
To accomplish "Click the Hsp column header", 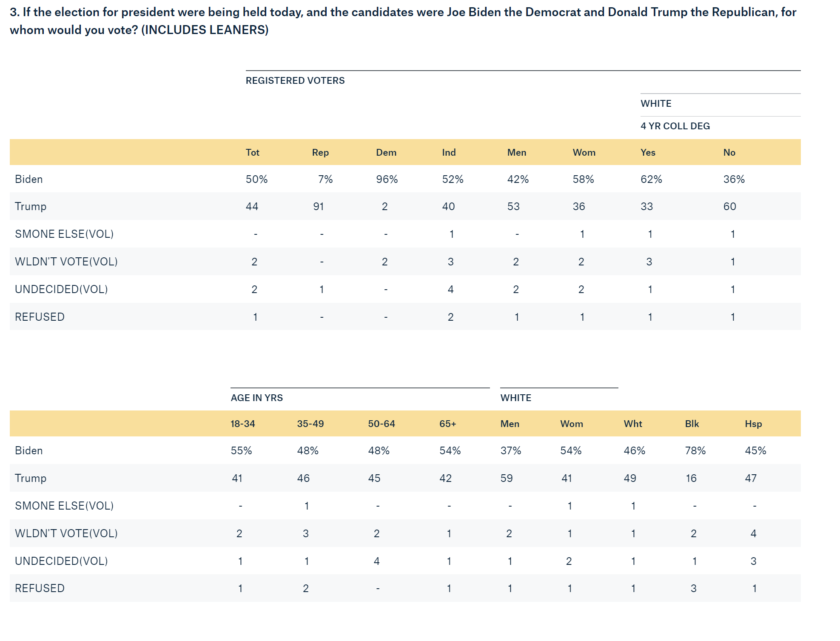I will (753, 424).
